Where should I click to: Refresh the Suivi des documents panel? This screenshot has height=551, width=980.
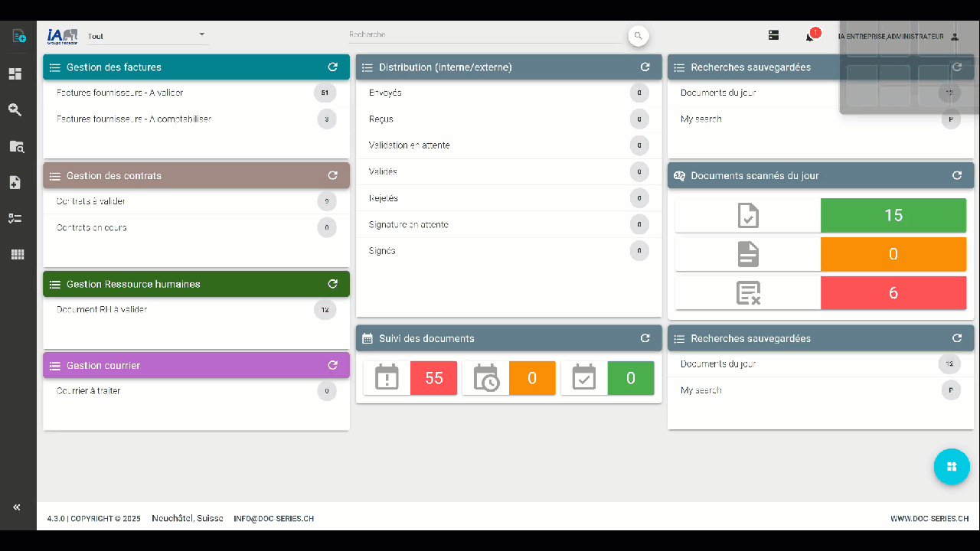tap(645, 338)
